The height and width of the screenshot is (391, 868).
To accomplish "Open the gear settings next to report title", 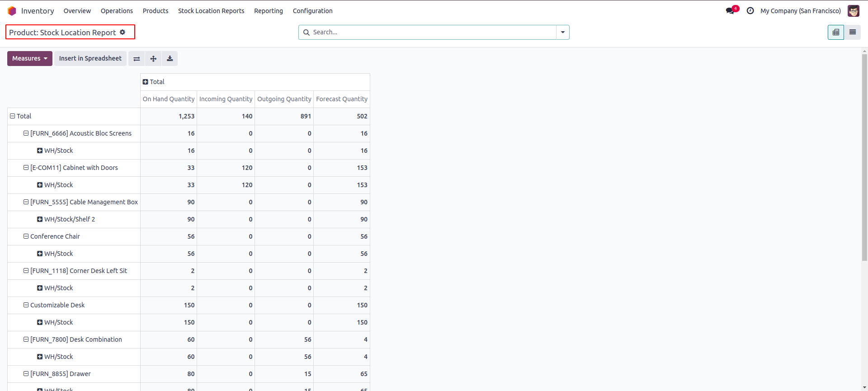I will [123, 33].
